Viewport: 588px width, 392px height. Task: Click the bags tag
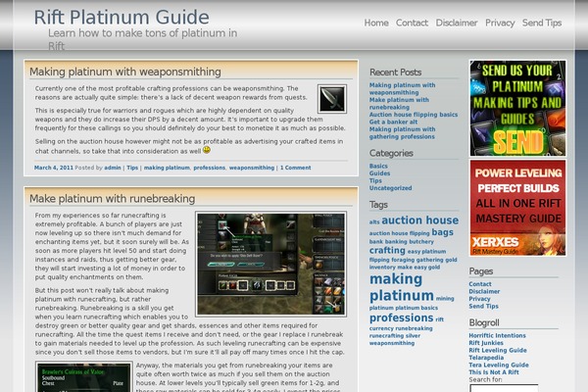click(x=442, y=232)
